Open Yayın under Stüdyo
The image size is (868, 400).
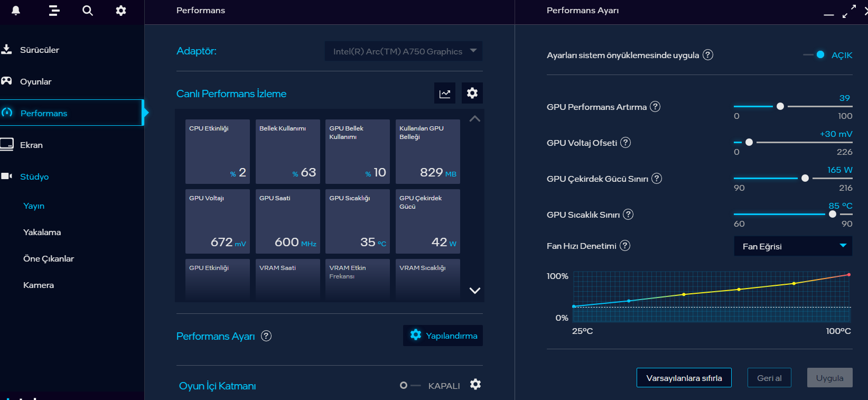pyautogui.click(x=34, y=206)
